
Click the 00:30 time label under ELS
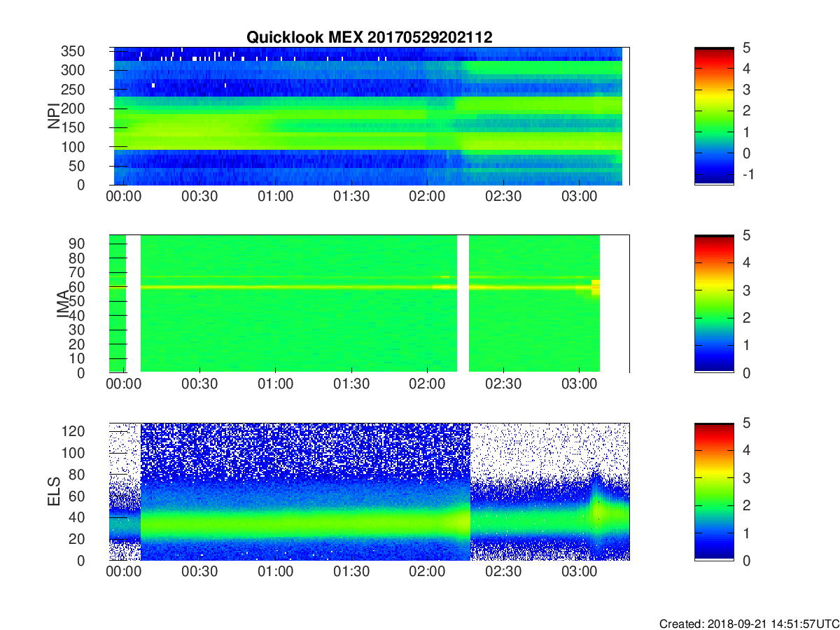199,572
